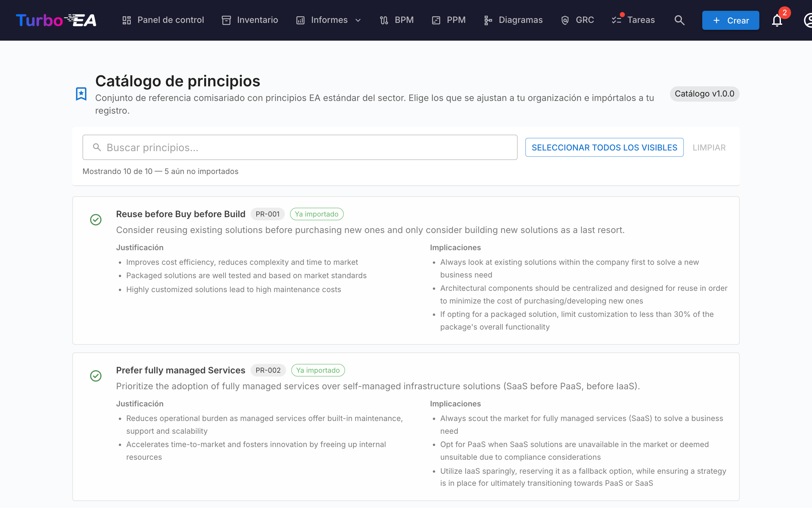Click the Turbo EA logo

[x=56, y=20]
